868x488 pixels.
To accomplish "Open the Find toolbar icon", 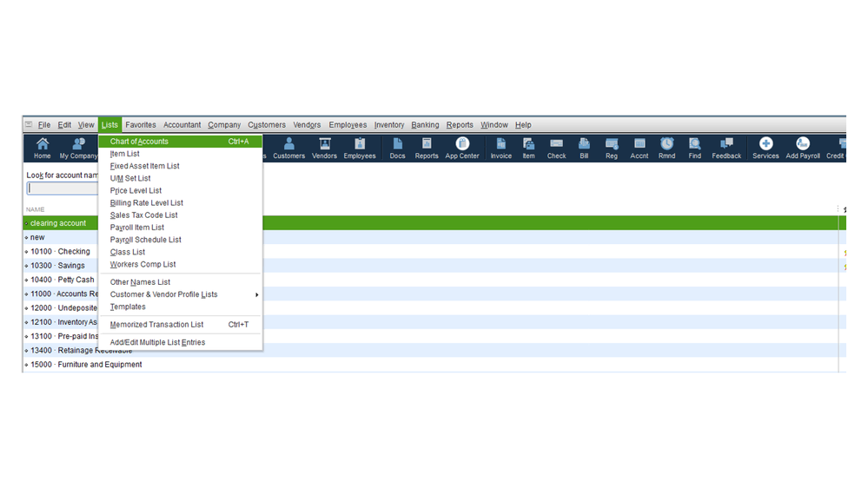I will (694, 148).
